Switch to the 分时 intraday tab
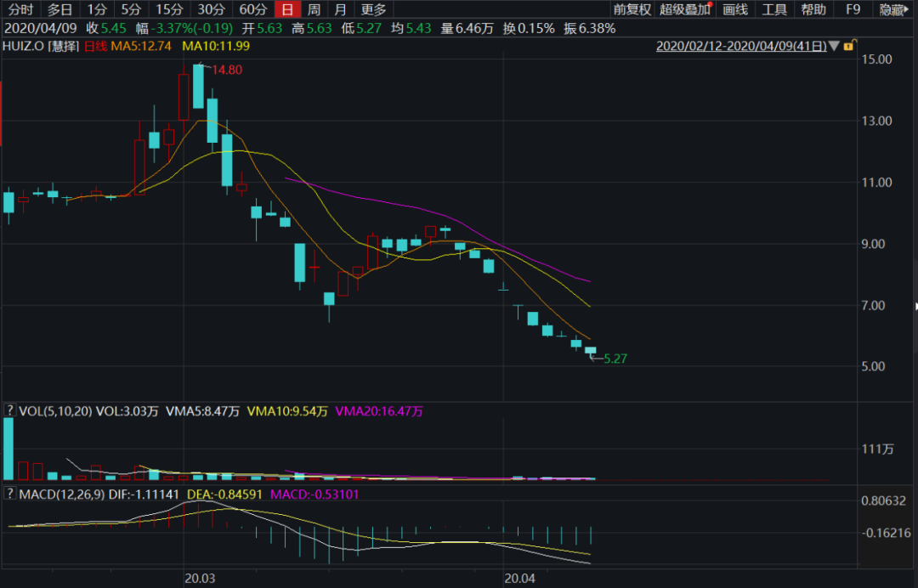 coord(20,9)
